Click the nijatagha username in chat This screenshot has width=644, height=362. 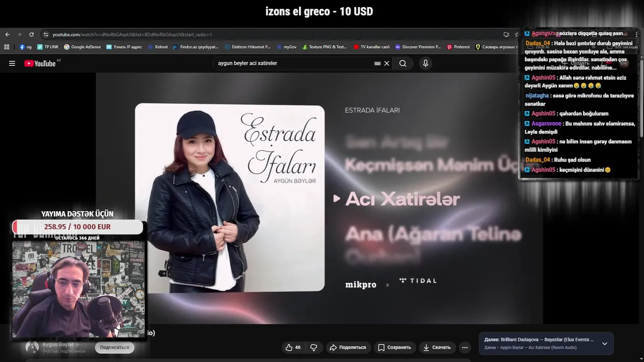(537, 96)
